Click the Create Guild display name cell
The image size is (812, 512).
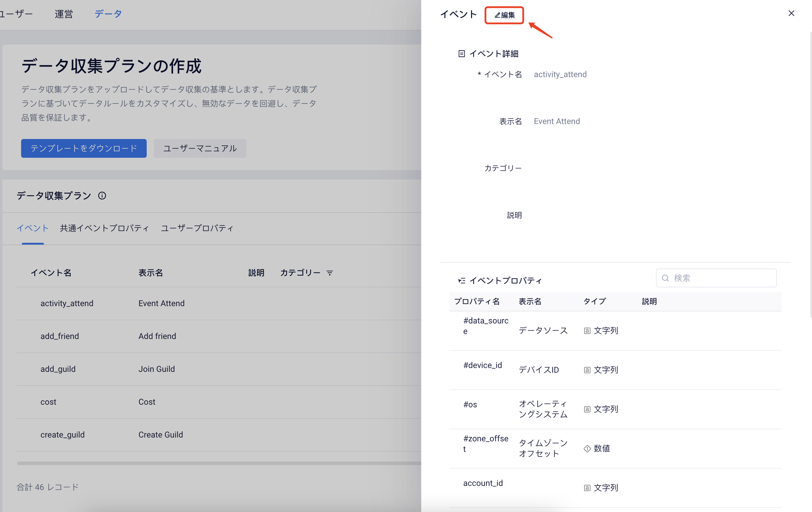point(160,435)
